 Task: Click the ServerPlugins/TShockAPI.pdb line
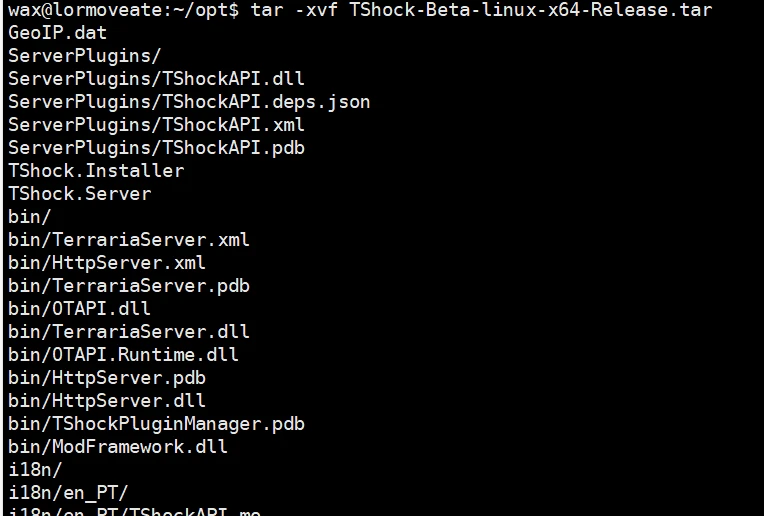tap(157, 148)
